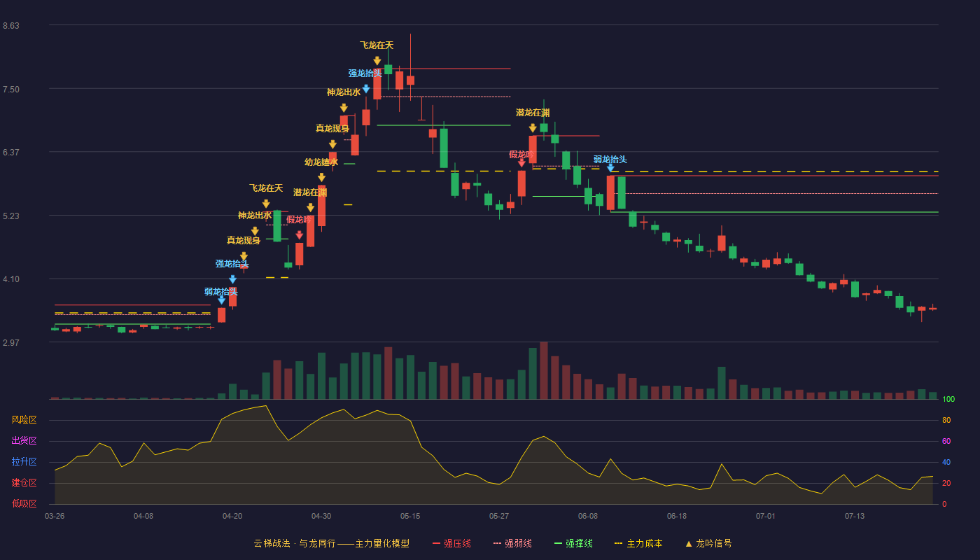This screenshot has height=560, width=980.
Task: Click the 拉升区 zone label
Action: point(24,462)
